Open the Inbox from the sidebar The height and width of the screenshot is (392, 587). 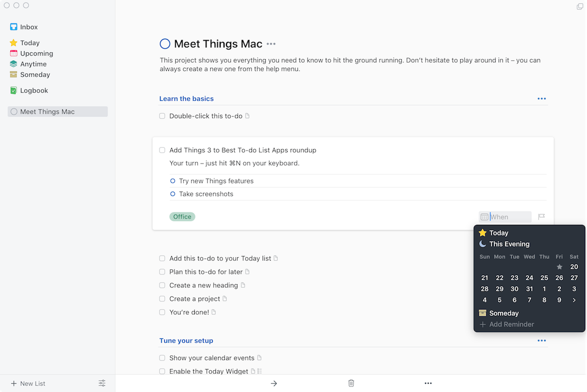click(28, 27)
